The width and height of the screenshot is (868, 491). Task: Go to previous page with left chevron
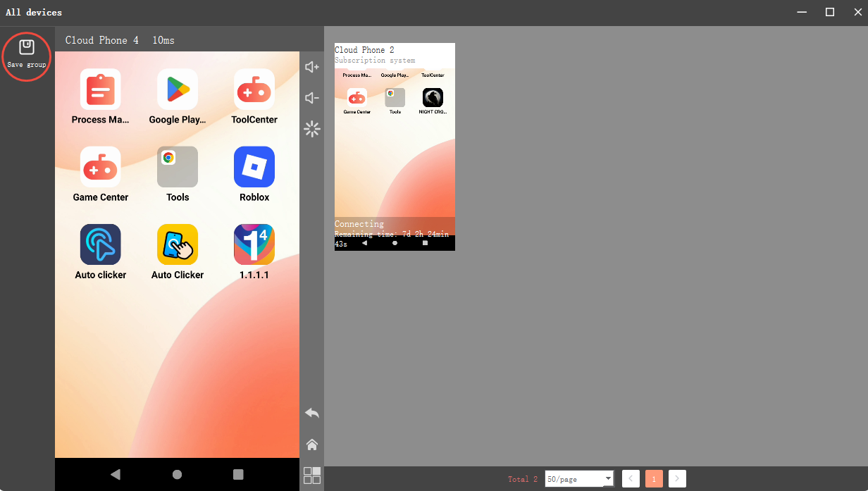click(x=631, y=479)
